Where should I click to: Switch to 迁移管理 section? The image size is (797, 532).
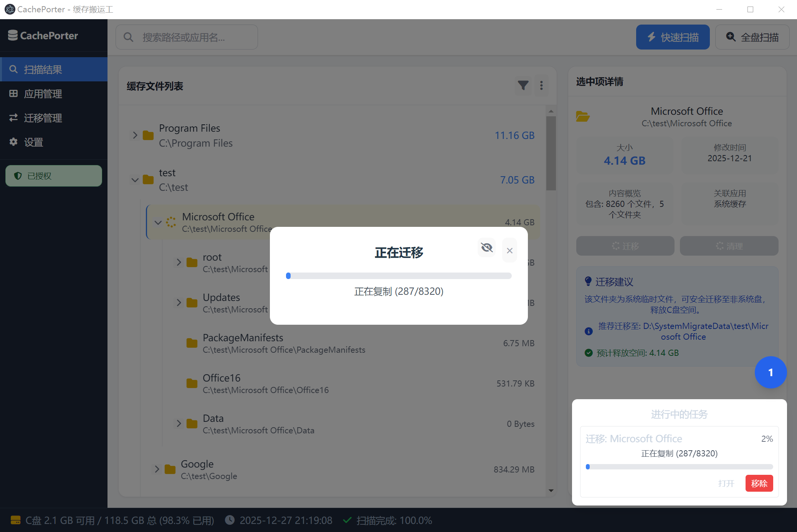tap(43, 118)
